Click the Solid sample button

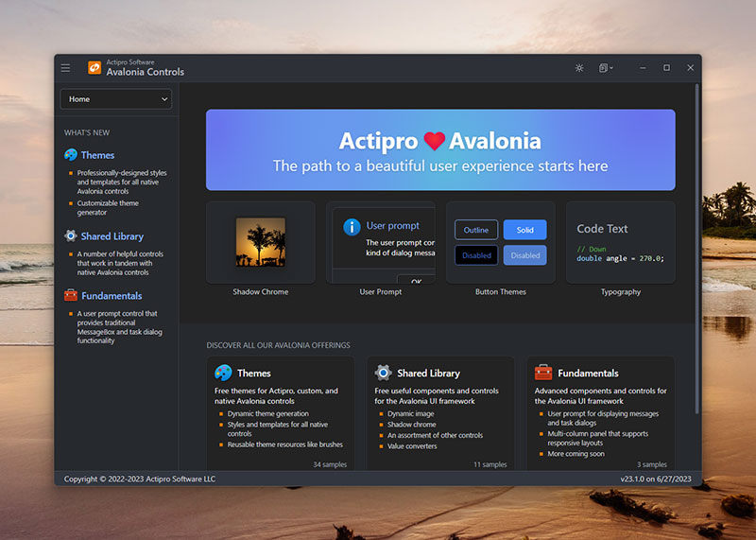(525, 230)
